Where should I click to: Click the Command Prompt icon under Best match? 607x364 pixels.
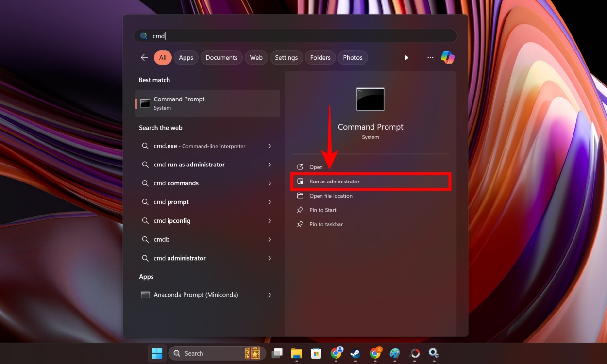(145, 103)
